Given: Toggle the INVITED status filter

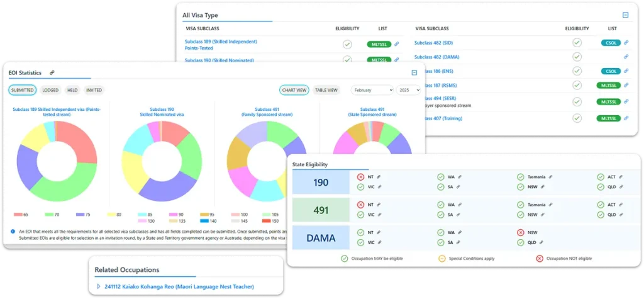Looking at the screenshot, I should (x=93, y=90).
